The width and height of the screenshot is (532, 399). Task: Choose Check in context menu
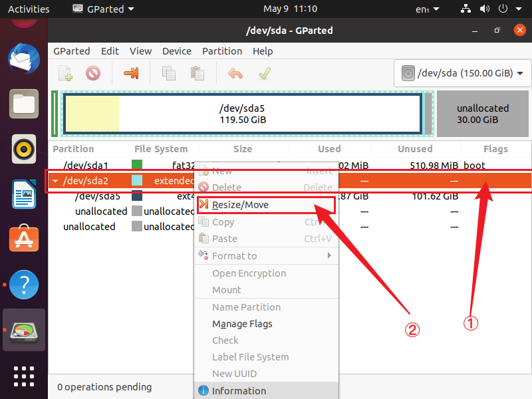point(267,340)
